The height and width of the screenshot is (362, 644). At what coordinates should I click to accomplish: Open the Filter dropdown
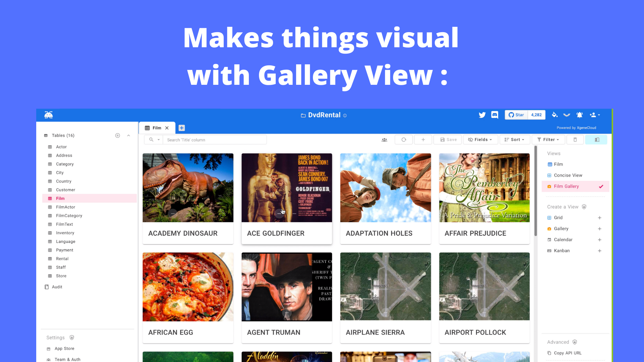(548, 139)
